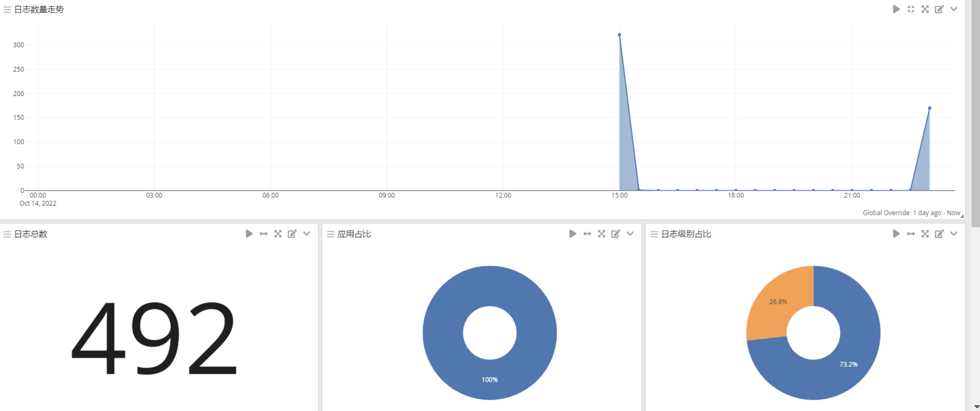Shrink the 日志数量走势 panel width
The image size is (980, 411).
pyautogui.click(x=910, y=9)
